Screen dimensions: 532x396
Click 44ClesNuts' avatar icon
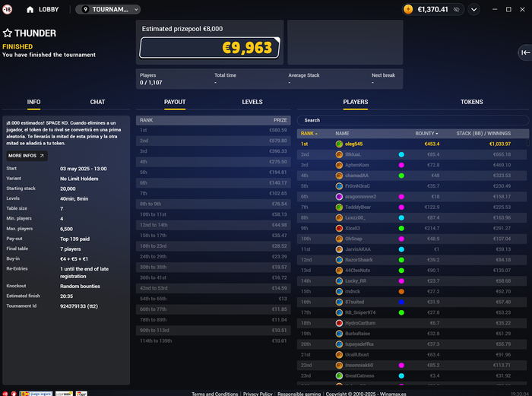click(339, 270)
